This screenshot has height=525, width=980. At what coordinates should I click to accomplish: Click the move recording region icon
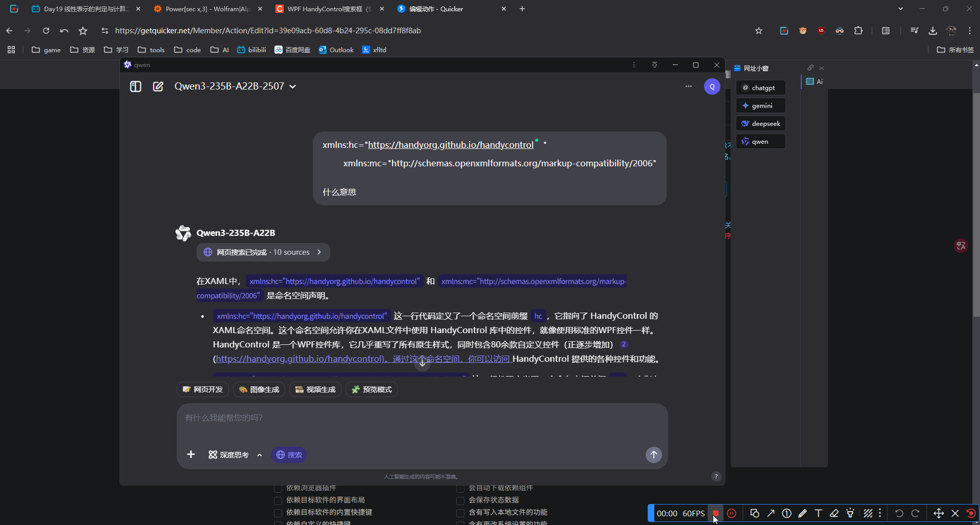pyautogui.click(x=939, y=513)
